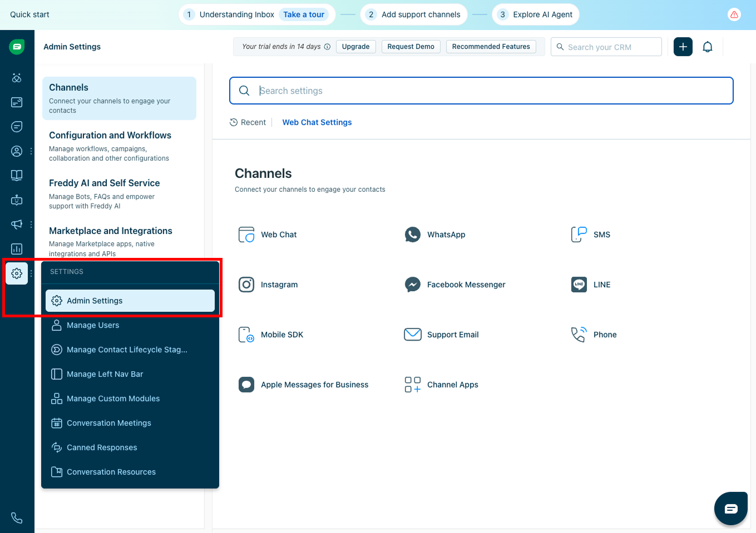Open the Freshchat logo home icon
The image size is (756, 533).
point(17,47)
